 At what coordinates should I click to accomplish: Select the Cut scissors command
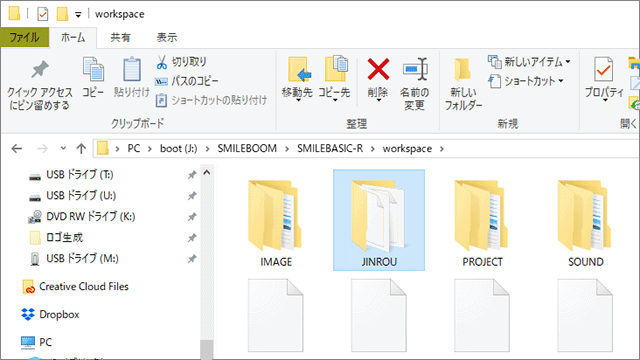181,62
